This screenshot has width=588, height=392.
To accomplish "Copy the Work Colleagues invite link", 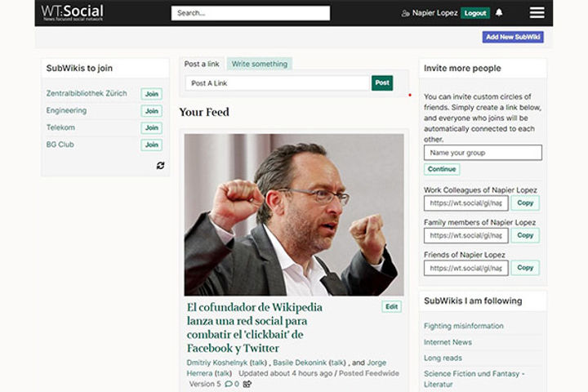I will pos(525,203).
